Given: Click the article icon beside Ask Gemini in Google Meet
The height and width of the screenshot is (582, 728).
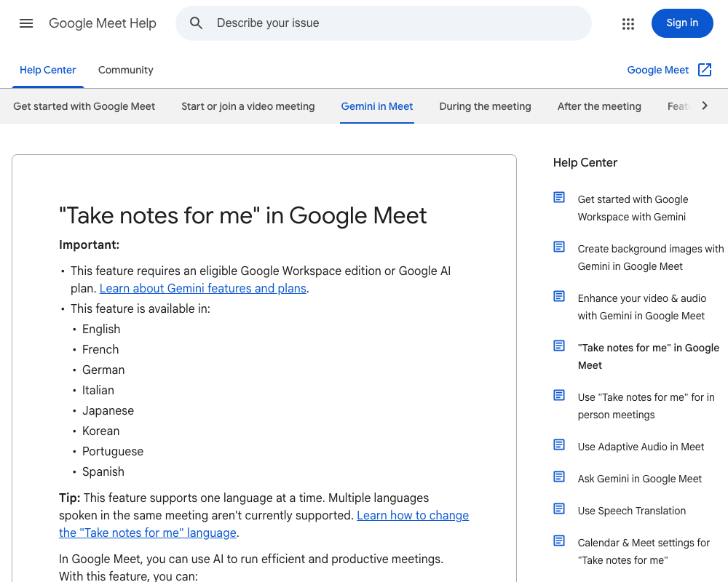Looking at the screenshot, I should tap(559, 477).
